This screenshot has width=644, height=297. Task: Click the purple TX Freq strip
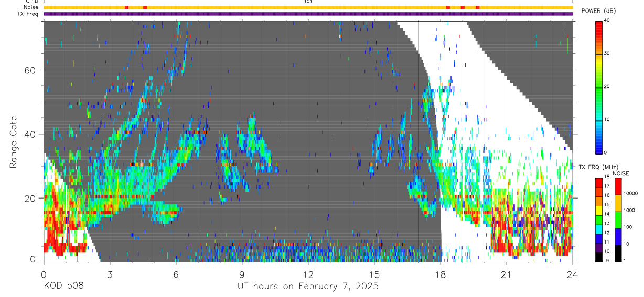point(308,14)
